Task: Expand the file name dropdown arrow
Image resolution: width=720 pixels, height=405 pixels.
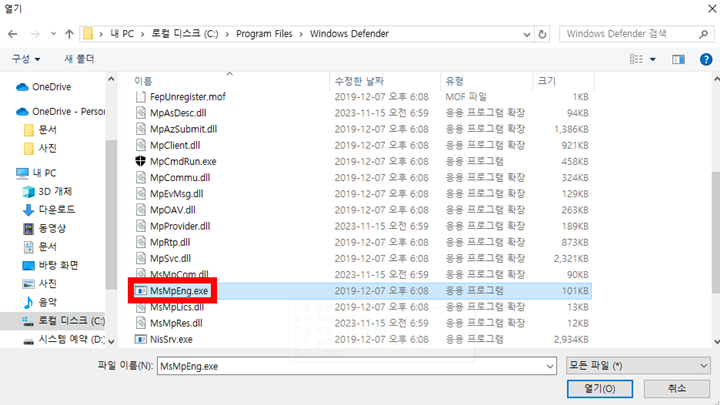Action: 550,366
